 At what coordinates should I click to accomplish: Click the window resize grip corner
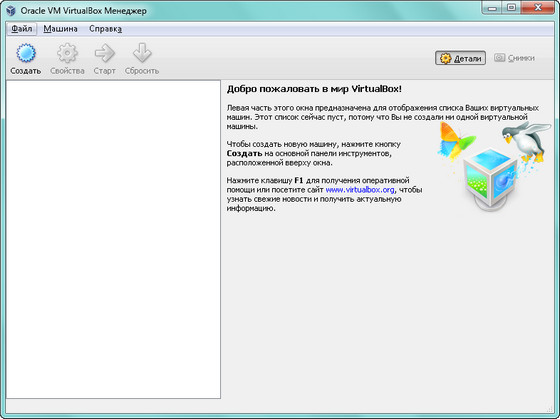(550, 408)
